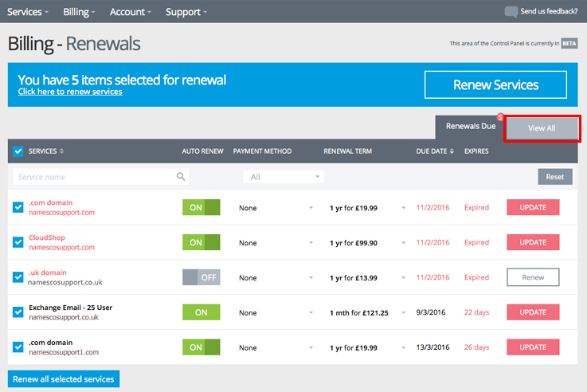Click Send us feedback link
587x392 pixels.
(x=549, y=11)
